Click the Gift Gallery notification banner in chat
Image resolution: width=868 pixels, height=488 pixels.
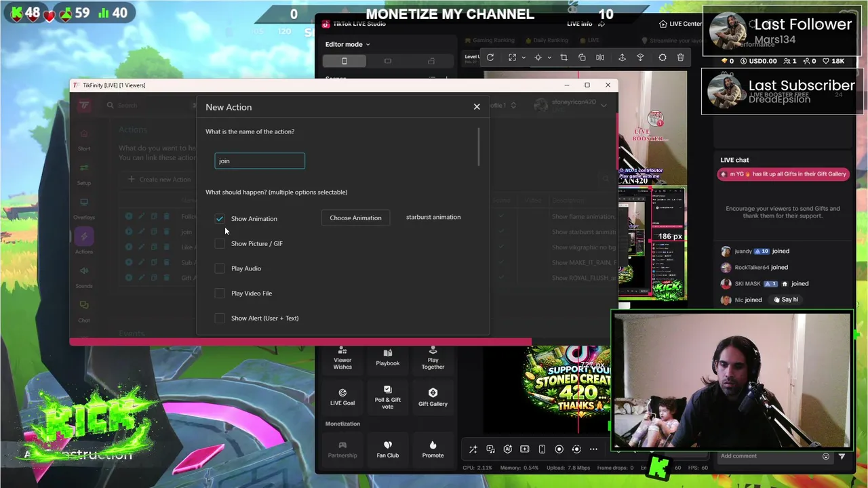784,174
